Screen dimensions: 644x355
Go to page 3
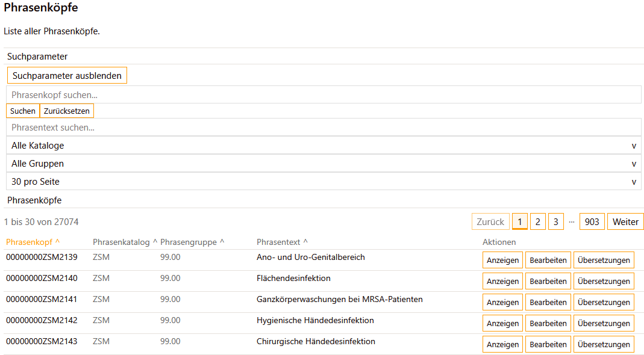(x=556, y=221)
